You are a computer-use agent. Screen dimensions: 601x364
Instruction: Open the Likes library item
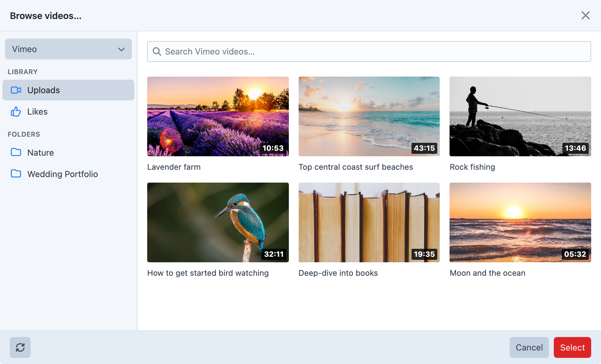68,112
